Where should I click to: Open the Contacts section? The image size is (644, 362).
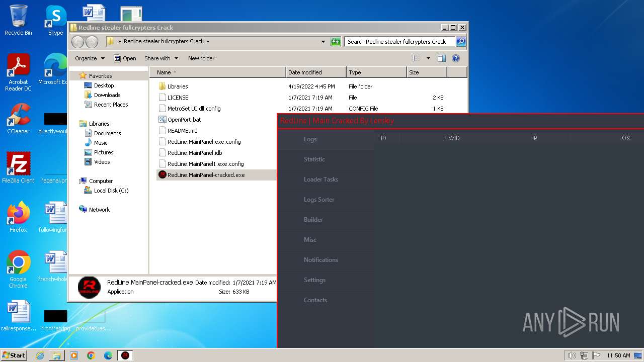point(315,300)
